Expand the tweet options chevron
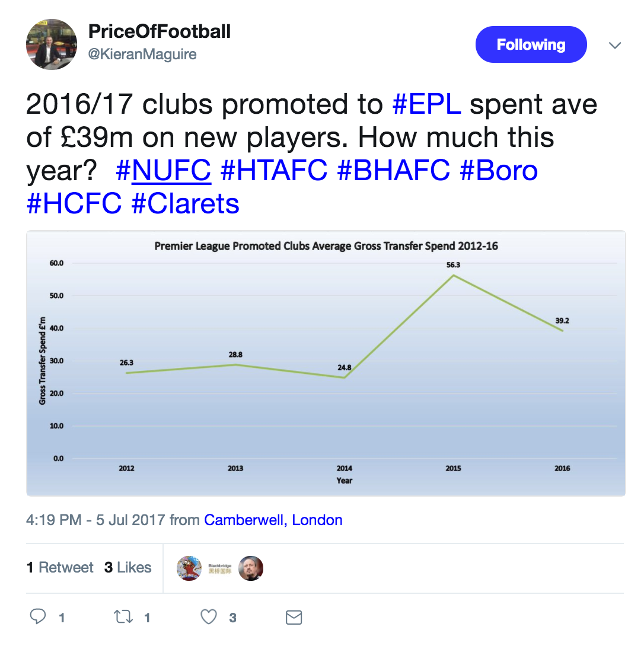 pyautogui.click(x=615, y=45)
